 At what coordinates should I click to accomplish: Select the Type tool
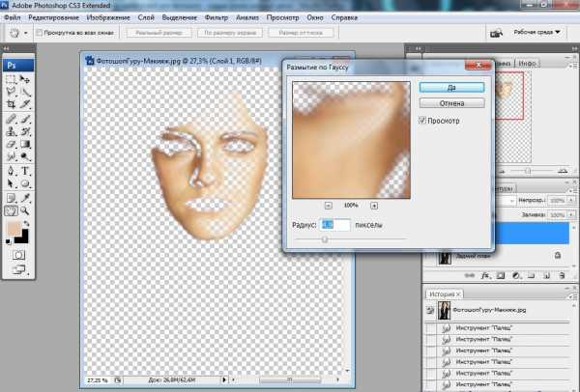25,171
